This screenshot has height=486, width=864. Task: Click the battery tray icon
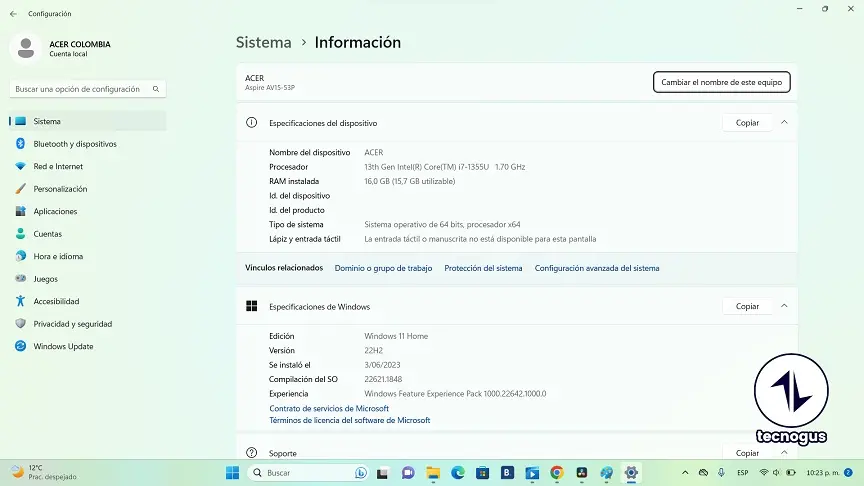click(x=791, y=473)
